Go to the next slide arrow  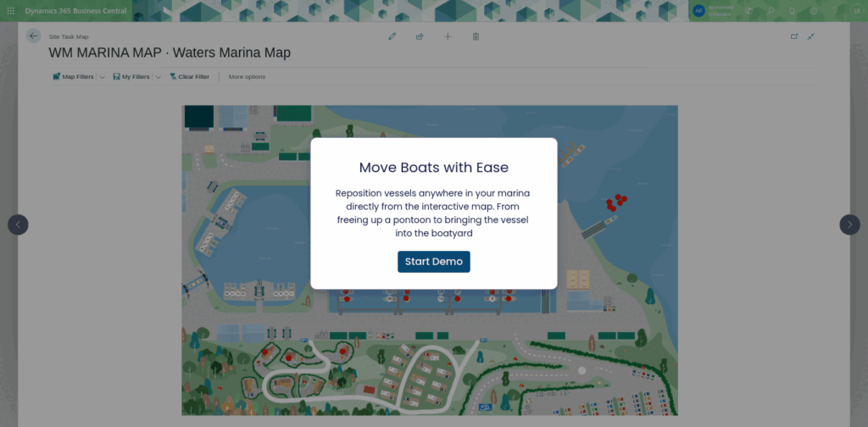tap(849, 225)
